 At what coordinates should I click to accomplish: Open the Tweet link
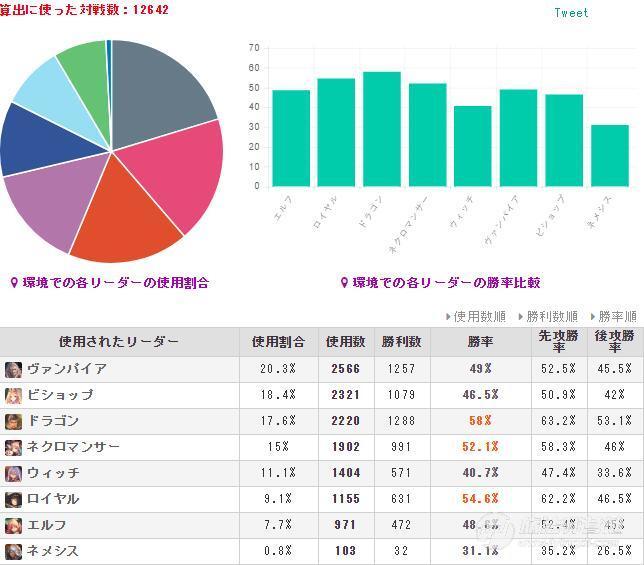[571, 13]
